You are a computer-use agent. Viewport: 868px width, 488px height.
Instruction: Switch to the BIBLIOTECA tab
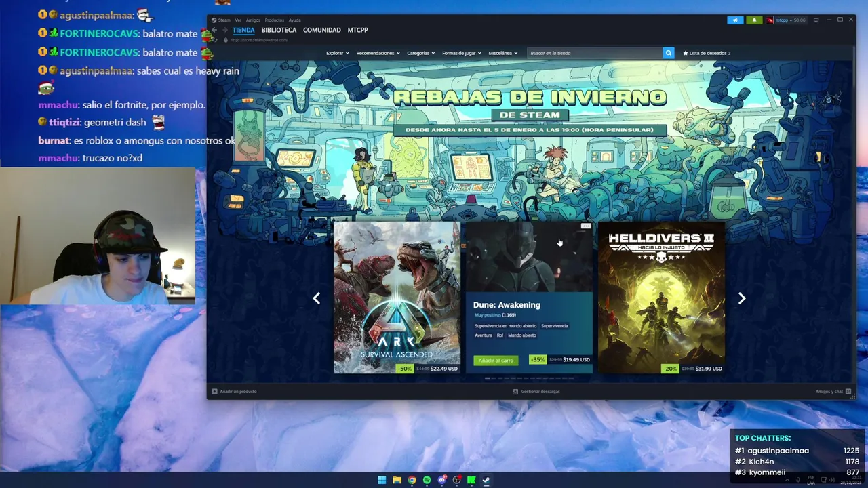coord(279,30)
